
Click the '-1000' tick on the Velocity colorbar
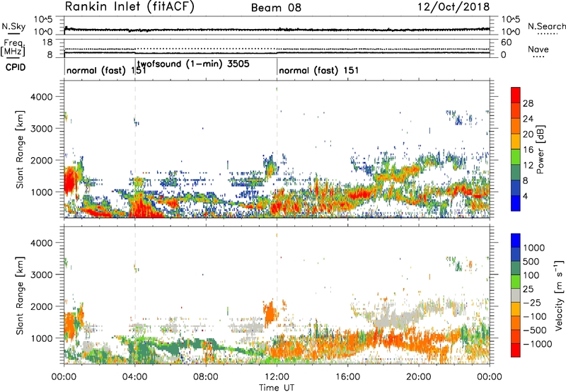538,344
